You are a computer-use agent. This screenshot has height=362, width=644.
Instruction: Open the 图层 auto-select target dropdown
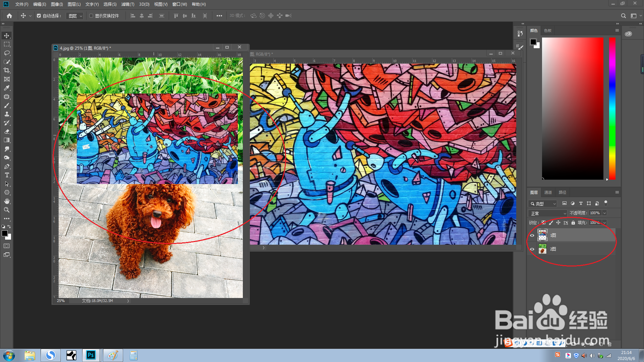74,16
